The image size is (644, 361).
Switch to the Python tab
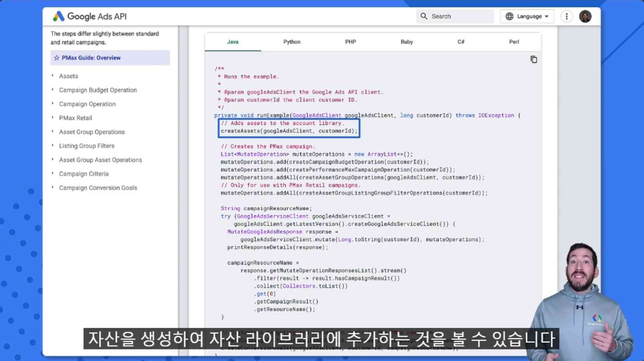[291, 42]
